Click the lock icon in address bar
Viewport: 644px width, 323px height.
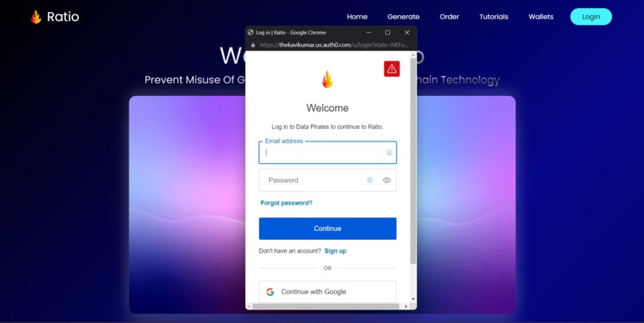(x=253, y=46)
